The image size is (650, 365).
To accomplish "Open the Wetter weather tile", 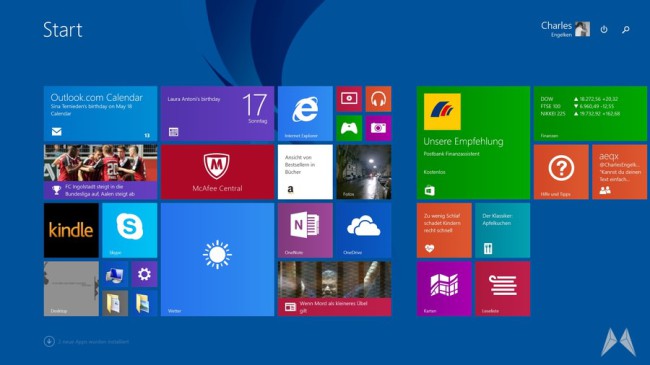I will [217, 260].
